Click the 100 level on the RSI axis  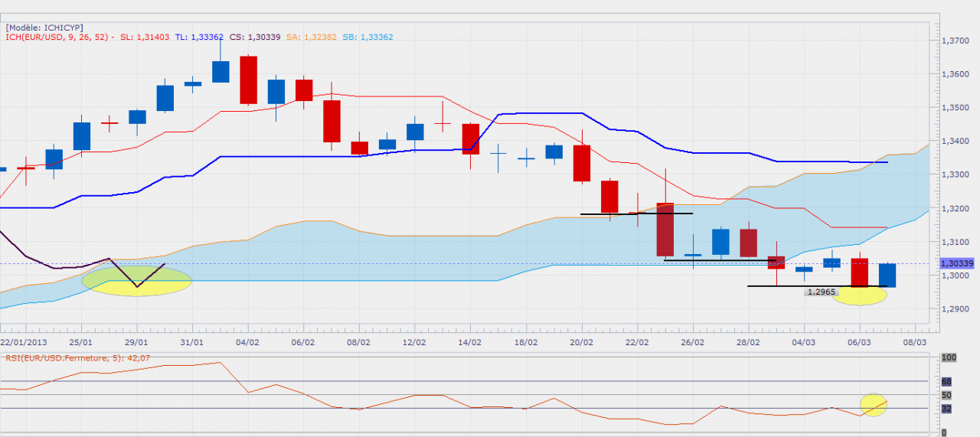point(949,357)
